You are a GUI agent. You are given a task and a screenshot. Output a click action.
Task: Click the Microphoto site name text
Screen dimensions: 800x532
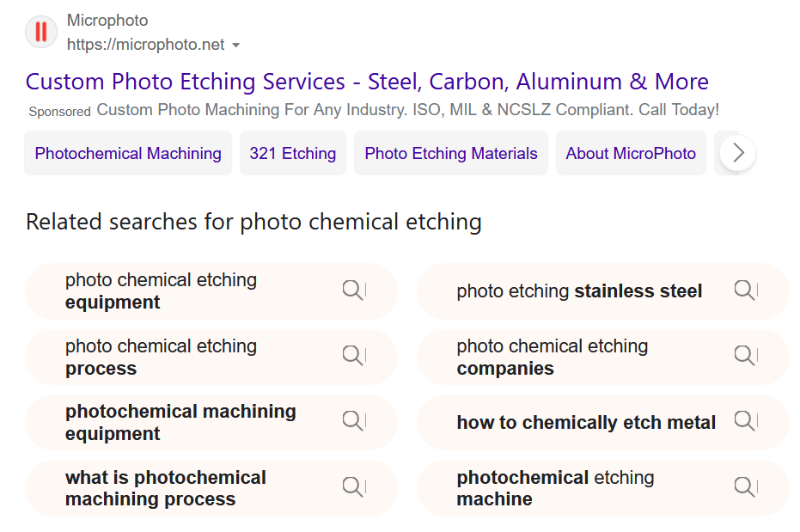click(107, 21)
